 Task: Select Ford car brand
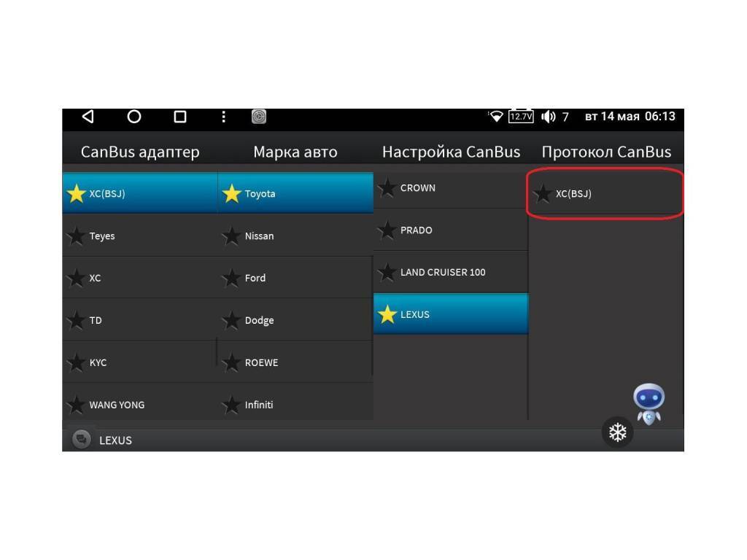(295, 278)
